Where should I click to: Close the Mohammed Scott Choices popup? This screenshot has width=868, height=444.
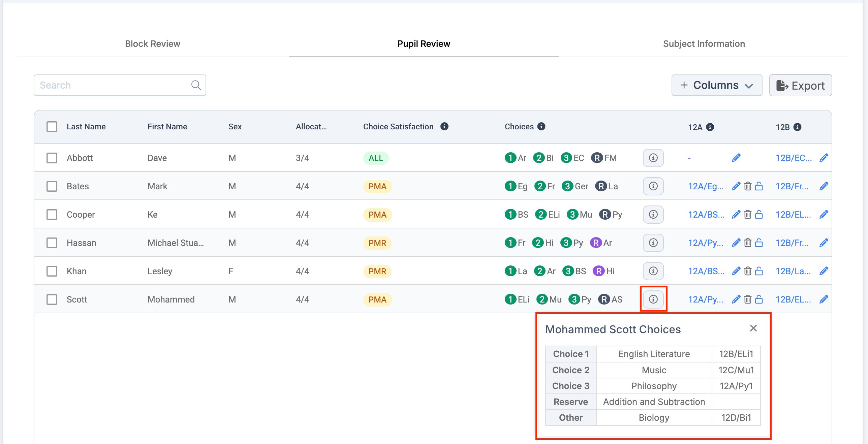click(753, 328)
